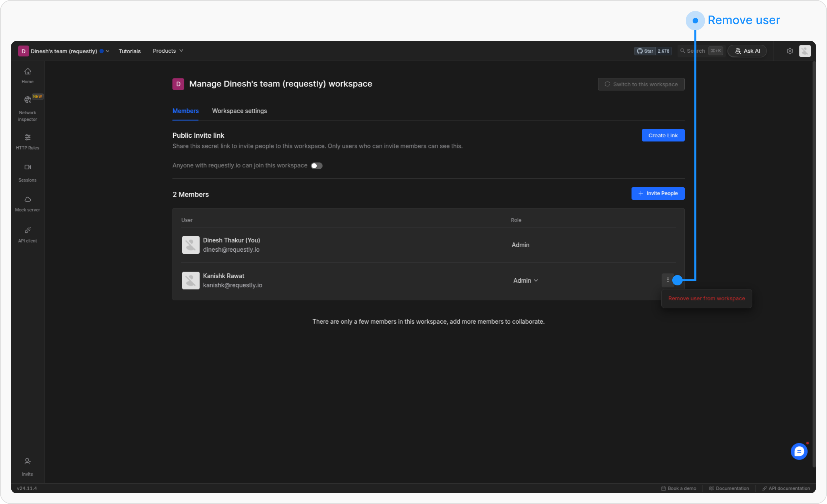Screen dimensions: 827x504
Task: Open the Ask AI button
Action: coord(747,51)
